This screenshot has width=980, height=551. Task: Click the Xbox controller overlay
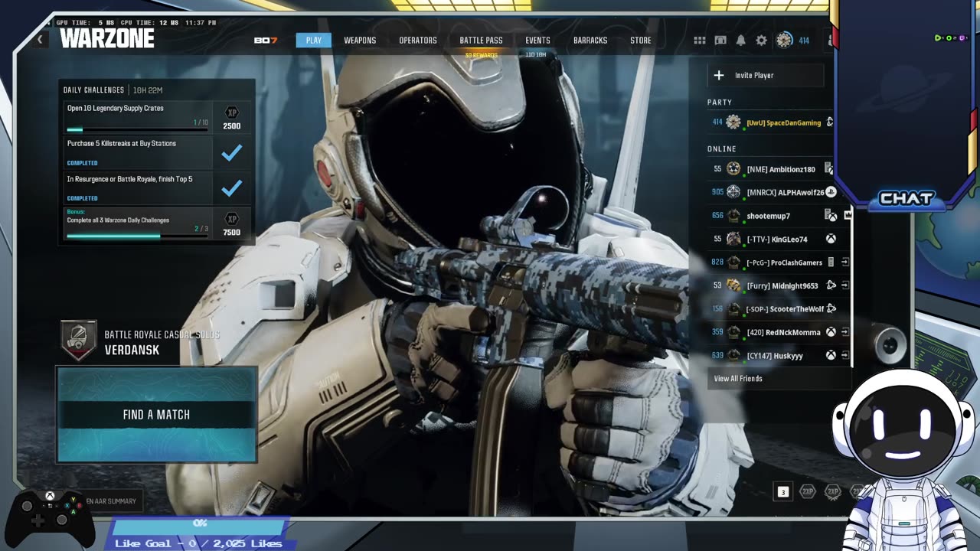point(49,518)
